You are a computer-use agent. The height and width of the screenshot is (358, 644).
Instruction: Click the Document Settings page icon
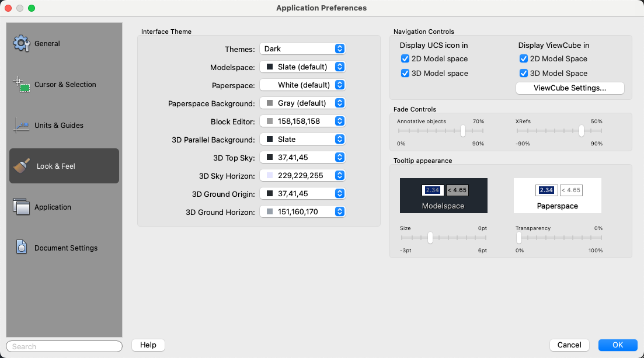click(22, 248)
